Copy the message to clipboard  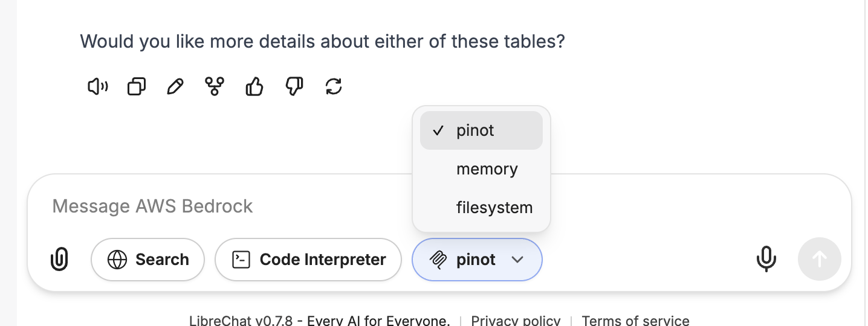(137, 87)
